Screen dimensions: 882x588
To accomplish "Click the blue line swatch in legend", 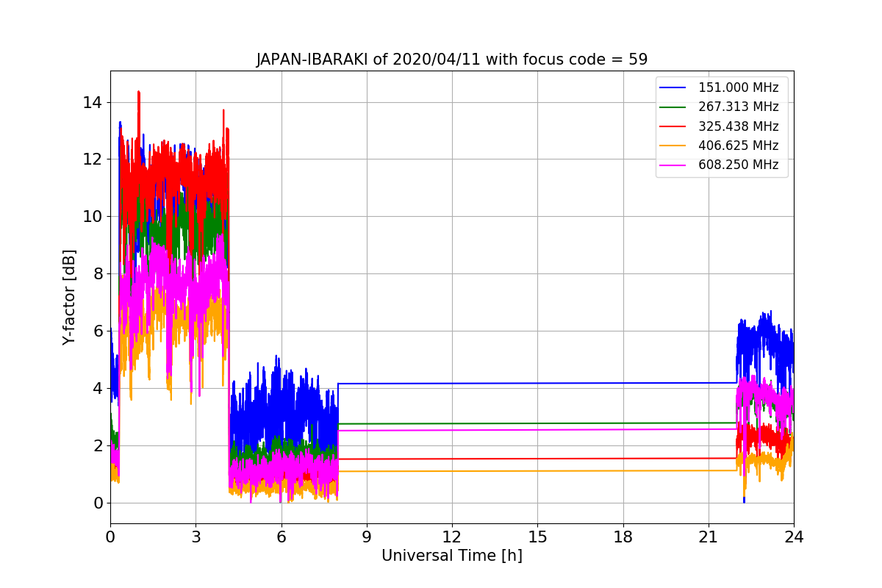I will [673, 88].
